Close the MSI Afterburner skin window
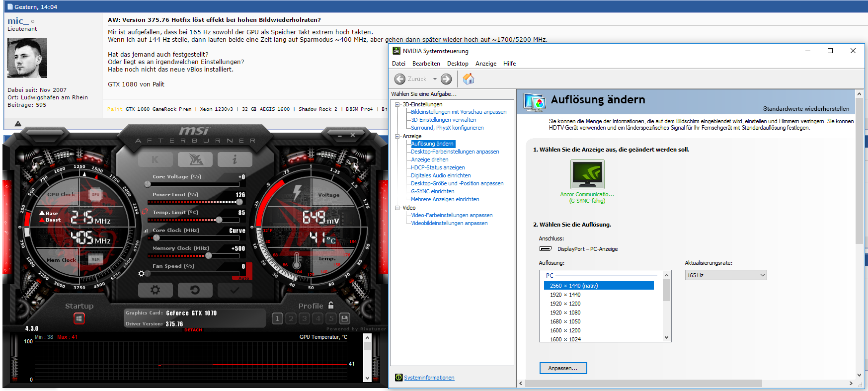The height and width of the screenshot is (391, 868). [x=353, y=135]
